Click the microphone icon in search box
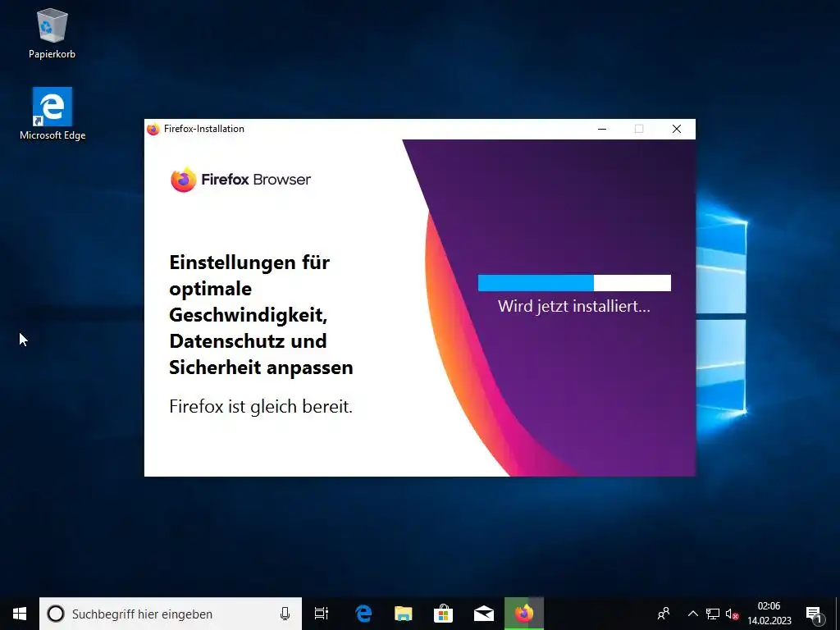The image size is (840, 630). [x=285, y=614]
